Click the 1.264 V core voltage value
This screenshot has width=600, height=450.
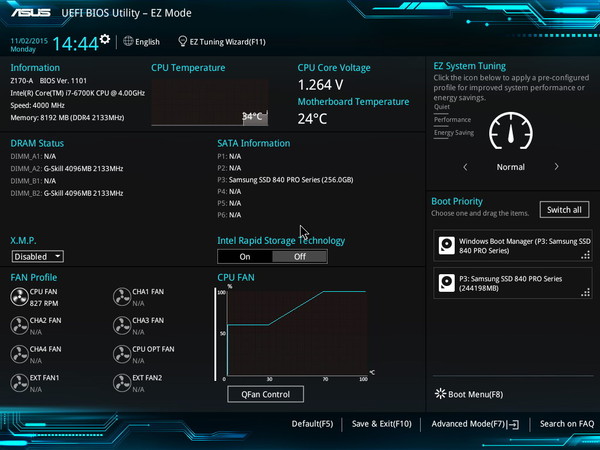(321, 85)
